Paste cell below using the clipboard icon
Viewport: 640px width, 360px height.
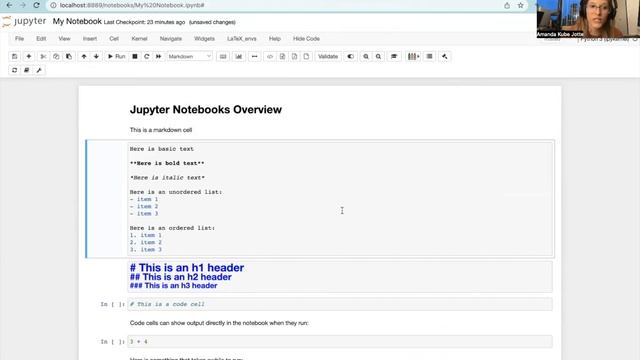69,56
